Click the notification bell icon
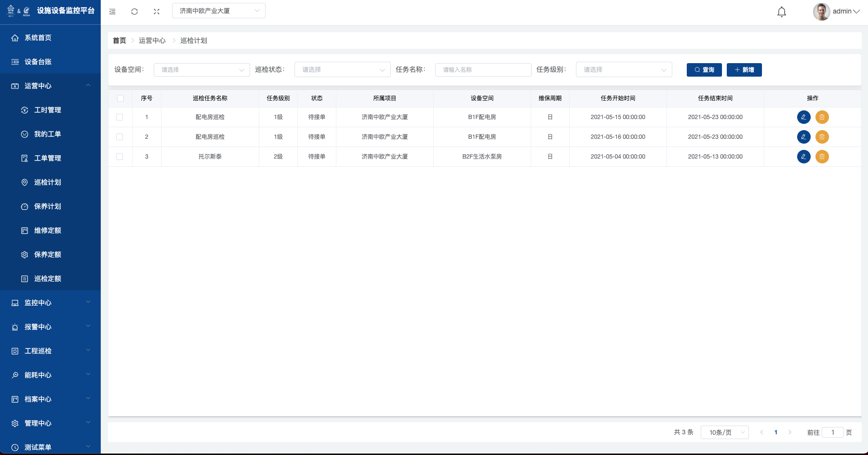 coord(781,12)
